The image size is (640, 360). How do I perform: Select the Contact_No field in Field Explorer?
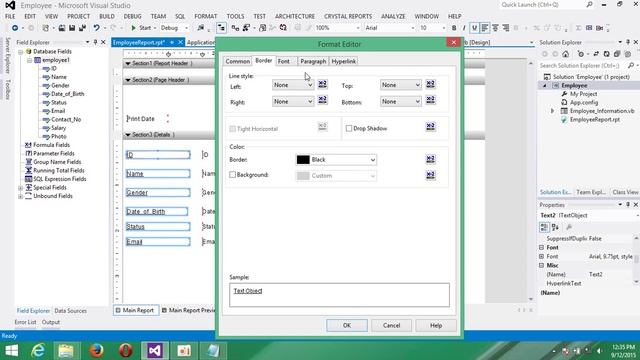(x=66, y=119)
